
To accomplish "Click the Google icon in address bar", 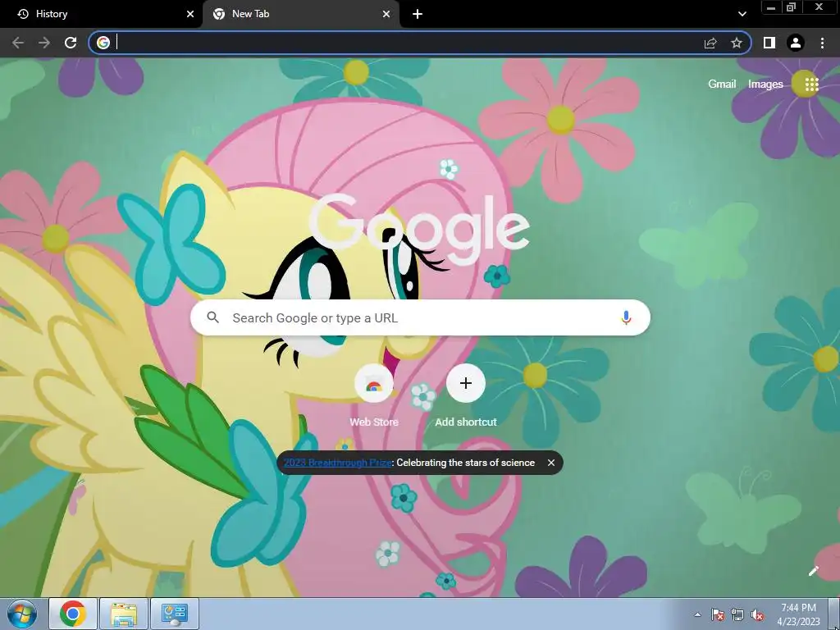I will [x=103, y=43].
